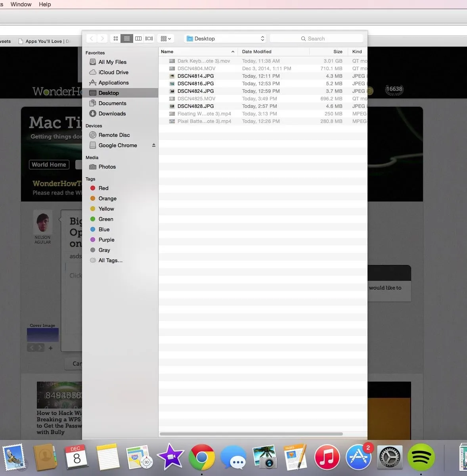Image resolution: width=467 pixels, height=476 pixels.
Task: Open iTunes from the Dock
Action: tap(327, 457)
